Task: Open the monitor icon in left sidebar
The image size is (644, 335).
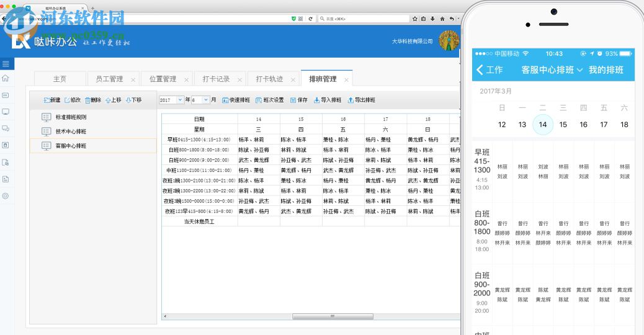Action: 6,112
